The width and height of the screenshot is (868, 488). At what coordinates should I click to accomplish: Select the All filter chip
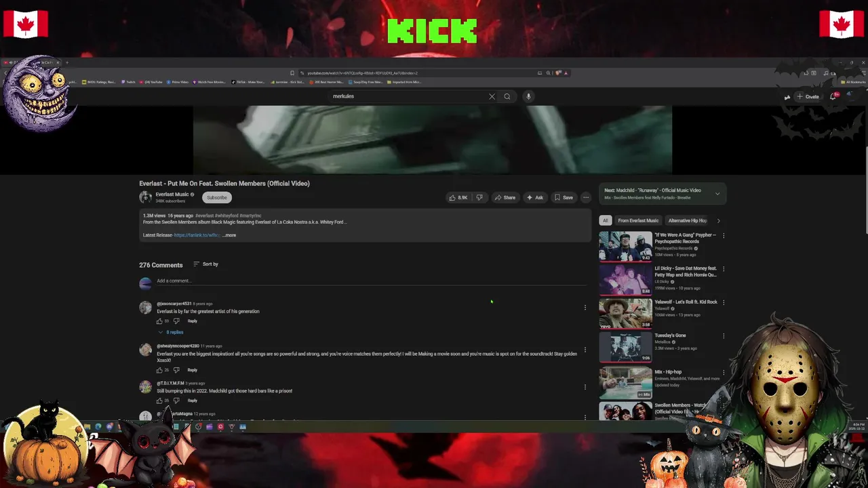[x=606, y=220]
